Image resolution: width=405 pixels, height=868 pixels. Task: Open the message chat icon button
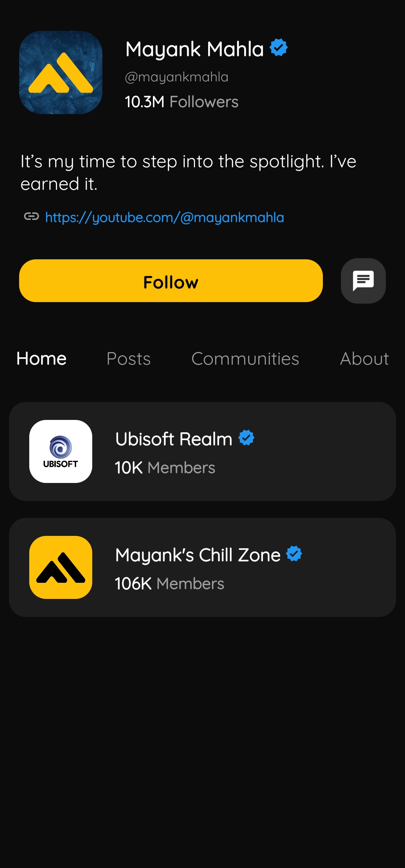tap(363, 281)
